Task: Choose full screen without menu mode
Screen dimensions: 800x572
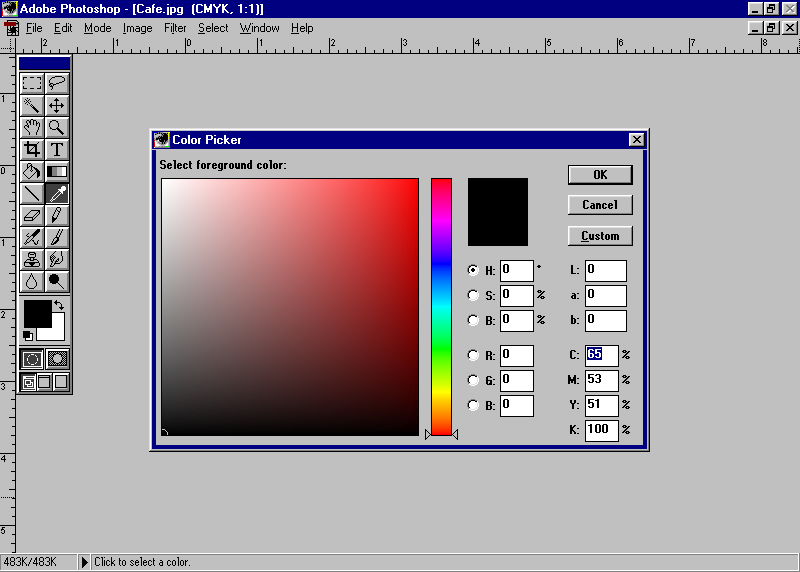Action: click(61, 382)
